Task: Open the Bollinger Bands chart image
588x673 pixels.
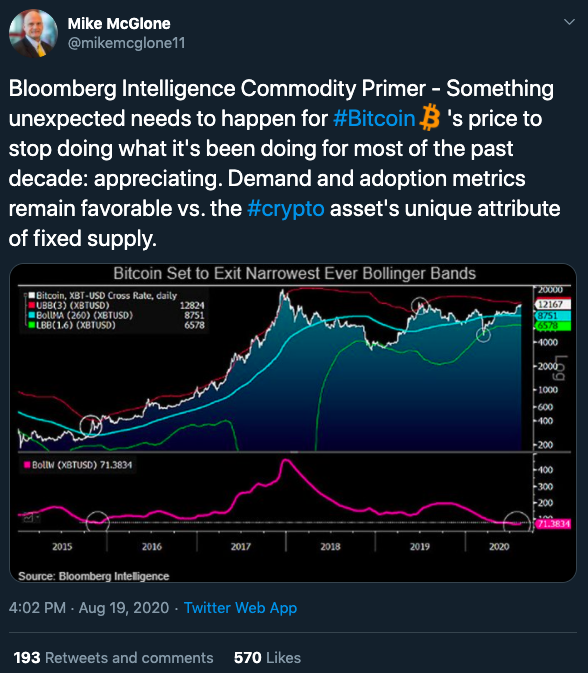Action: (x=293, y=423)
